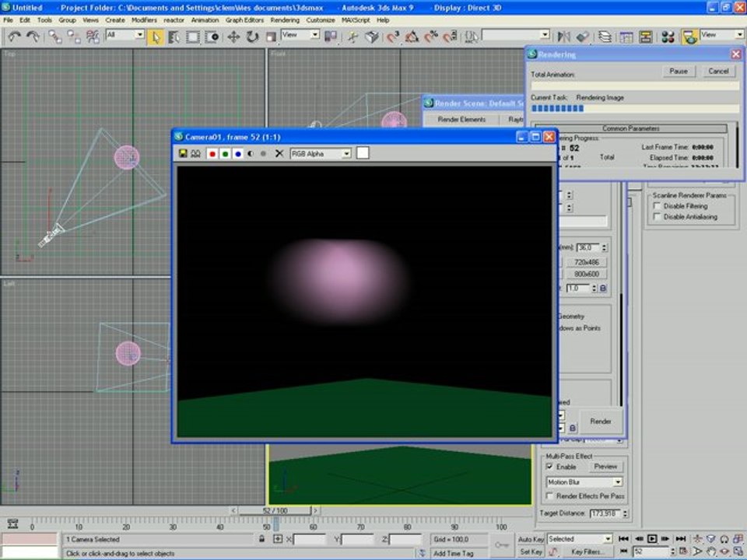Click the white color swatch in frame window

(x=363, y=153)
